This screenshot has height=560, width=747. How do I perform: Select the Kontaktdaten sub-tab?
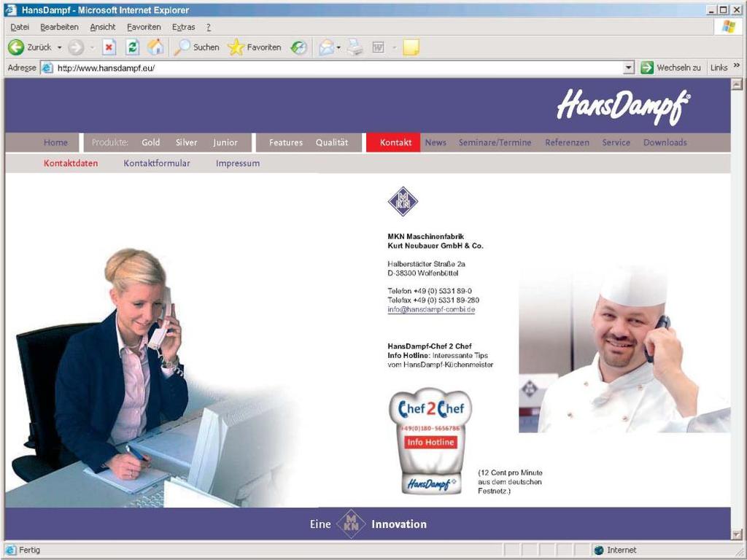[x=71, y=163]
